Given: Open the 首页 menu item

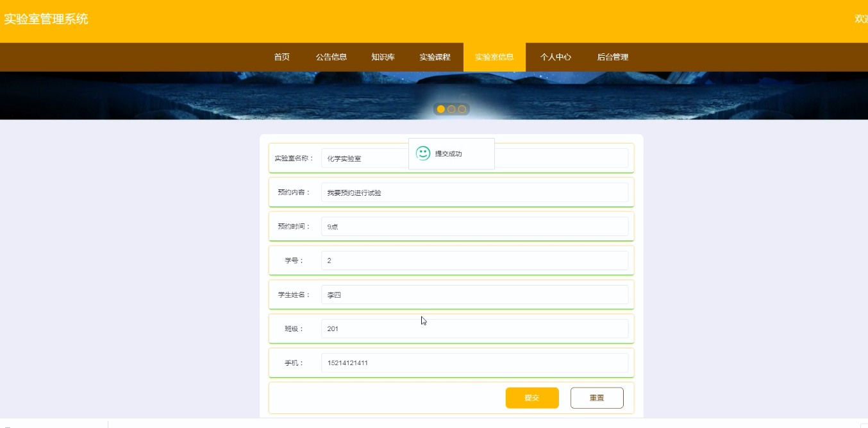Looking at the screenshot, I should 281,57.
